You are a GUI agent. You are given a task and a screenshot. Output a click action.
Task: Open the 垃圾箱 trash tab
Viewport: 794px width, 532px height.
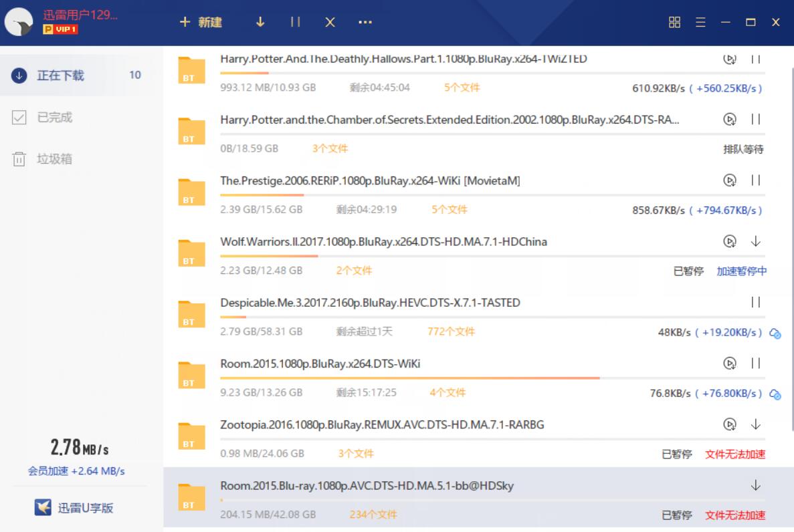pos(54,159)
